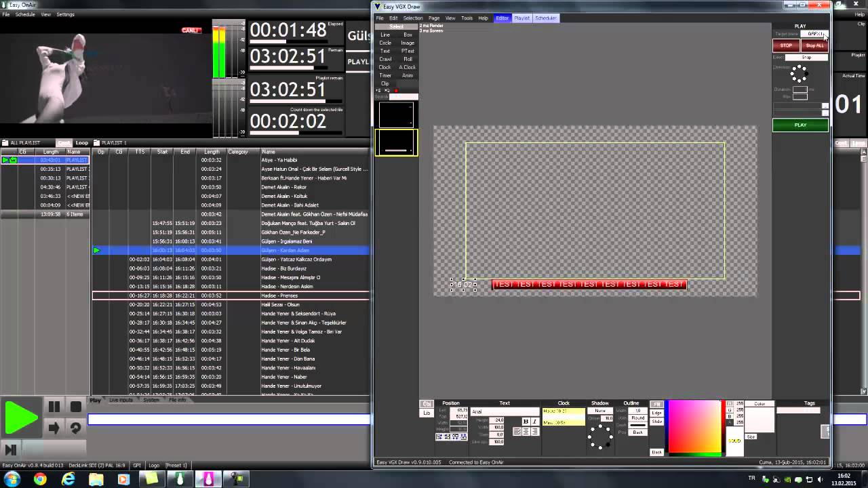Align text to the left
Screen dimensions: 868x488
[x=517, y=432]
